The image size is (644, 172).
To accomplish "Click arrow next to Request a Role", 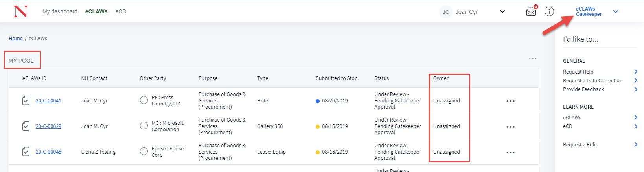I will [636, 144].
